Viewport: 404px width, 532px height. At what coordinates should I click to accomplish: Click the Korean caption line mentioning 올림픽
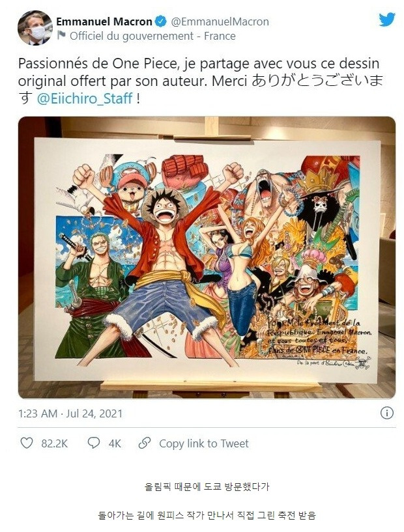pyautogui.click(x=207, y=486)
